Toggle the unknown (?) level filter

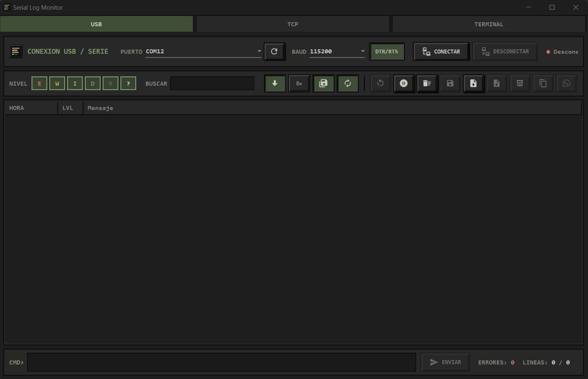click(128, 84)
